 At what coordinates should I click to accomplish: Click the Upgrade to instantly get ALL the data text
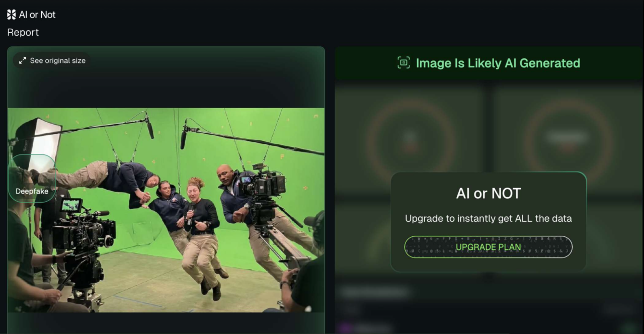click(x=488, y=218)
